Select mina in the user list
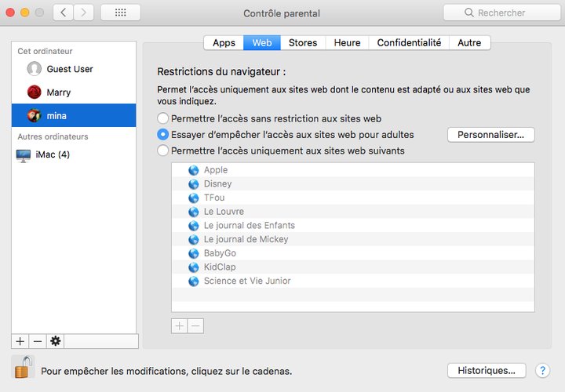The image size is (565, 392). (74, 115)
